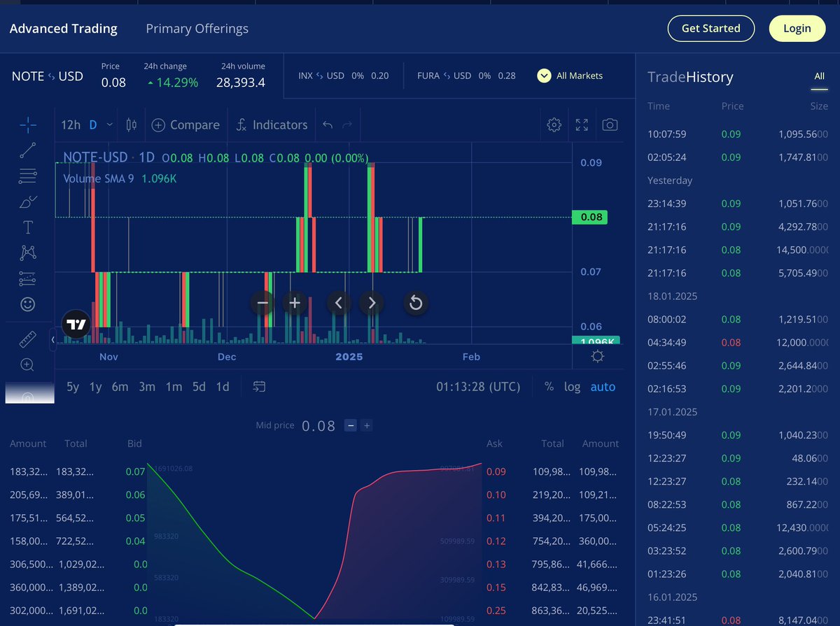Select the 0.25 ask order row

coord(553,610)
